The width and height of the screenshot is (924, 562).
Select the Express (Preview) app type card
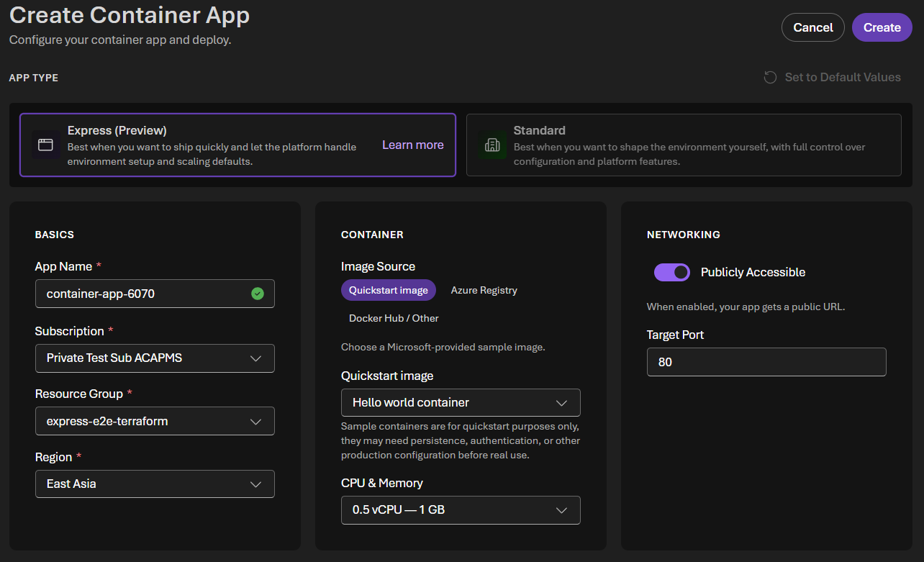(237, 145)
